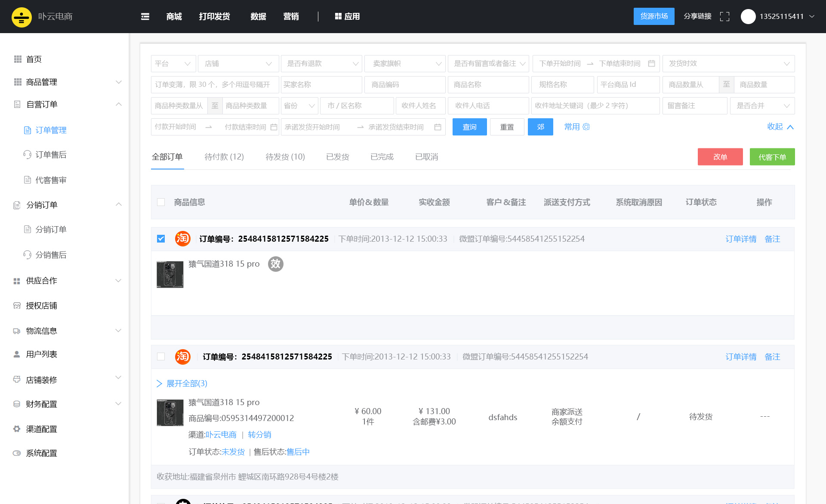826x504 pixels.
Task: Open the 发货时效 dropdown
Action: click(728, 63)
